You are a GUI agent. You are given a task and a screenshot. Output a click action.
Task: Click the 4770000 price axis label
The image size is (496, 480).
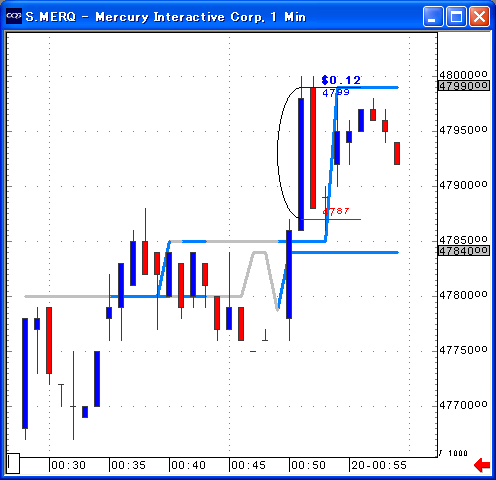point(463,405)
